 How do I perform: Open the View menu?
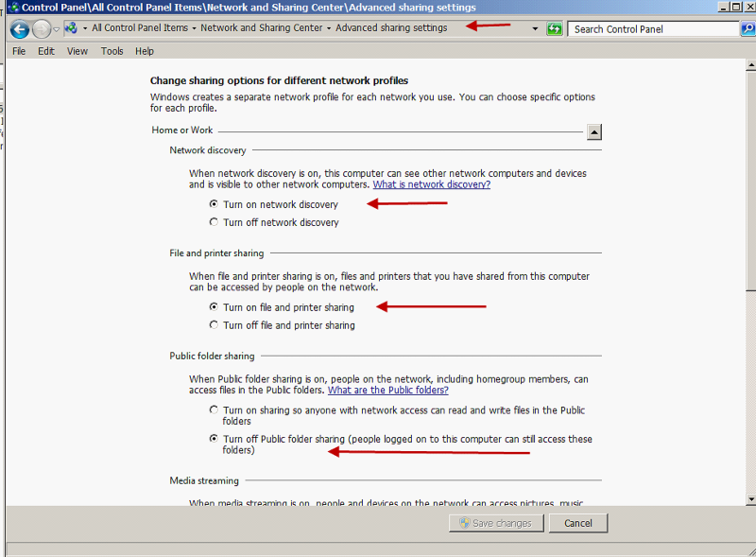click(77, 51)
